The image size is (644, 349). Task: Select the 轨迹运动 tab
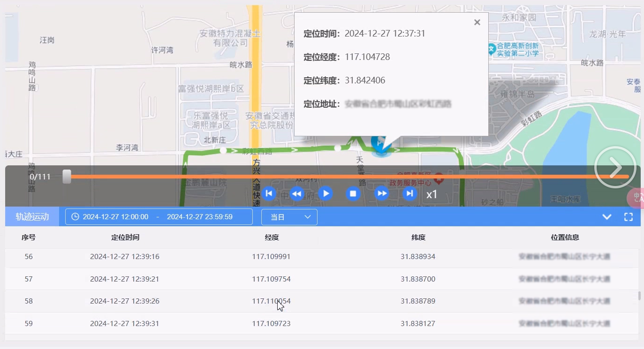pos(32,217)
